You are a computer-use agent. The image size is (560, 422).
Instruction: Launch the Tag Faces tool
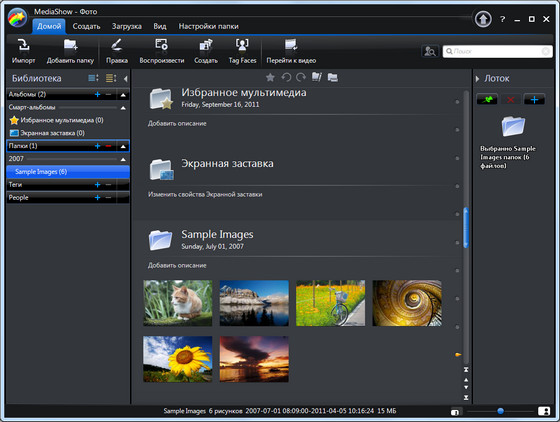[242, 51]
